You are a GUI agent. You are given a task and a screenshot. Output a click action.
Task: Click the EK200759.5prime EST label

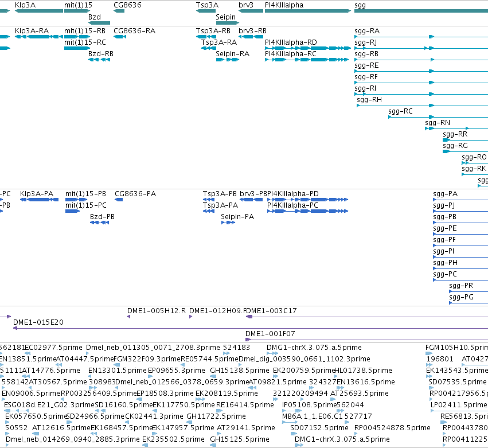coord(304,371)
